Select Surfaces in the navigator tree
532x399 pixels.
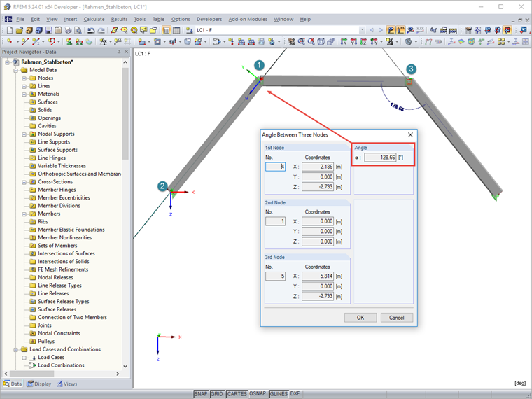[48, 101]
